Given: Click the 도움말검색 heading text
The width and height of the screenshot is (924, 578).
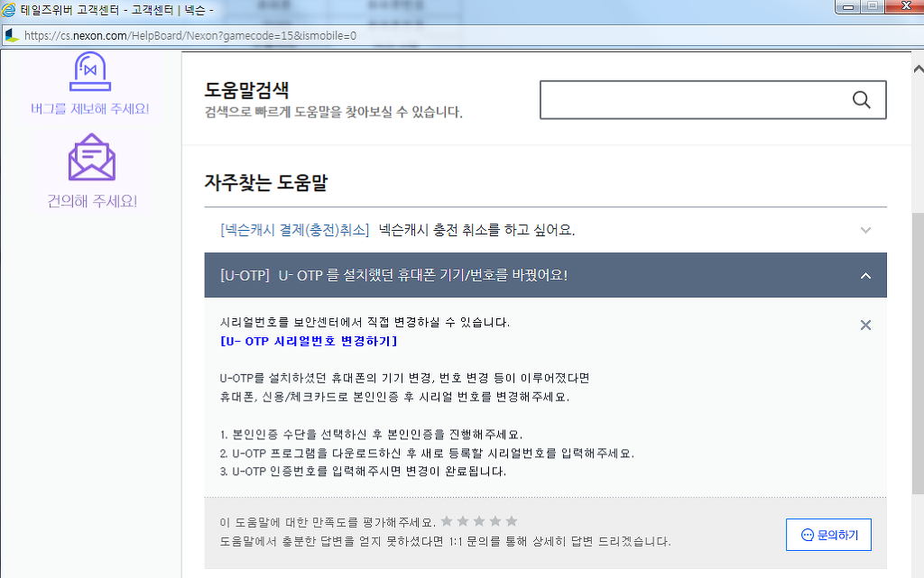Looking at the screenshot, I should point(246,90).
